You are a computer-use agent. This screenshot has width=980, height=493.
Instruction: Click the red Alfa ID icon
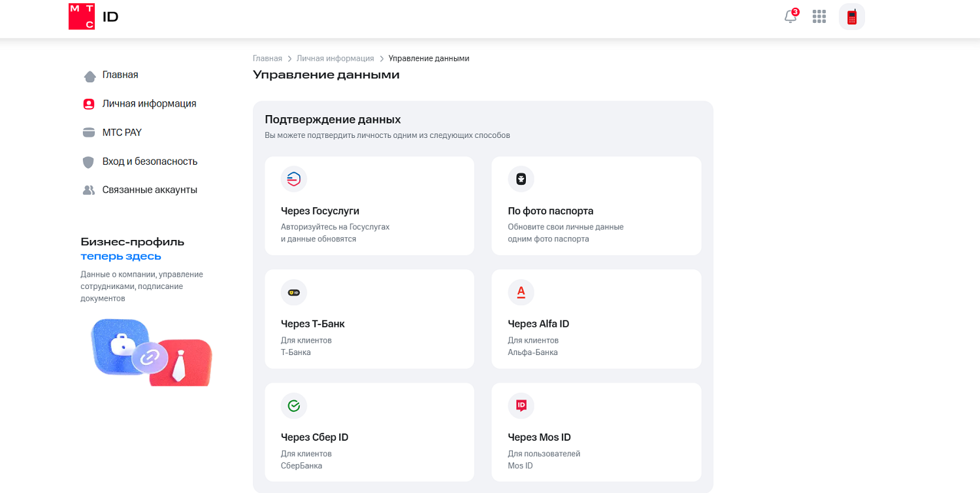[521, 292]
